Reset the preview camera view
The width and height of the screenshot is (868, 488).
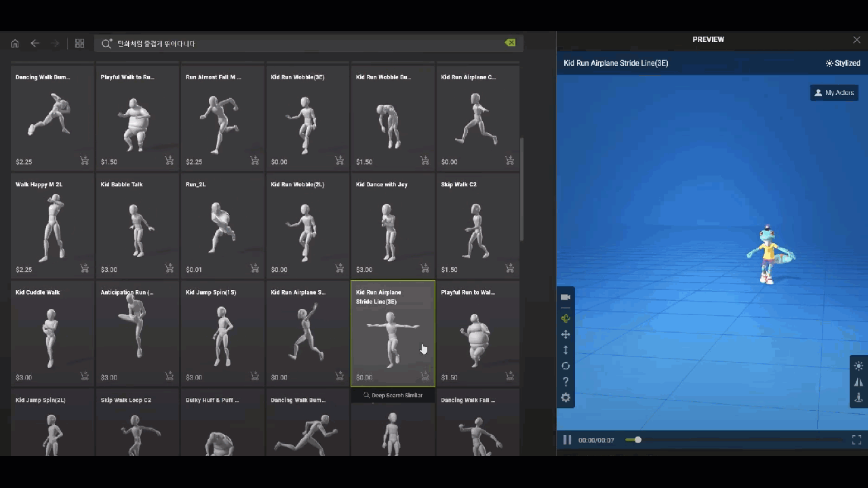tap(566, 366)
